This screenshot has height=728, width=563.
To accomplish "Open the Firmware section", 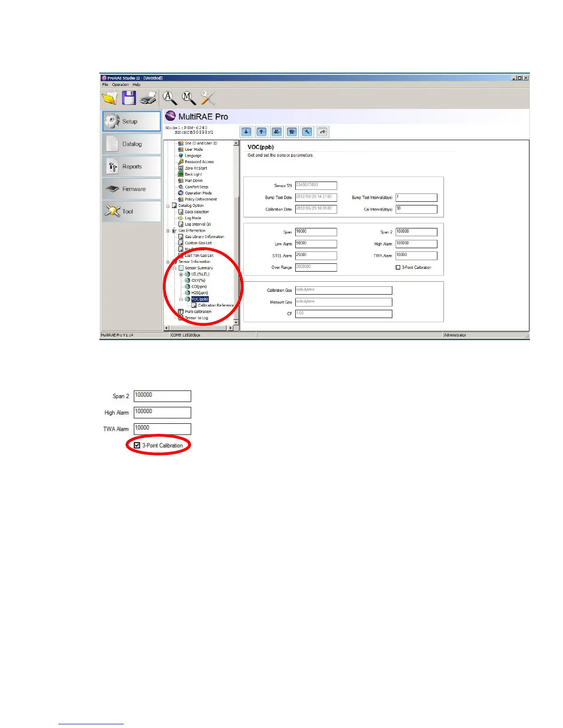I will point(132,189).
